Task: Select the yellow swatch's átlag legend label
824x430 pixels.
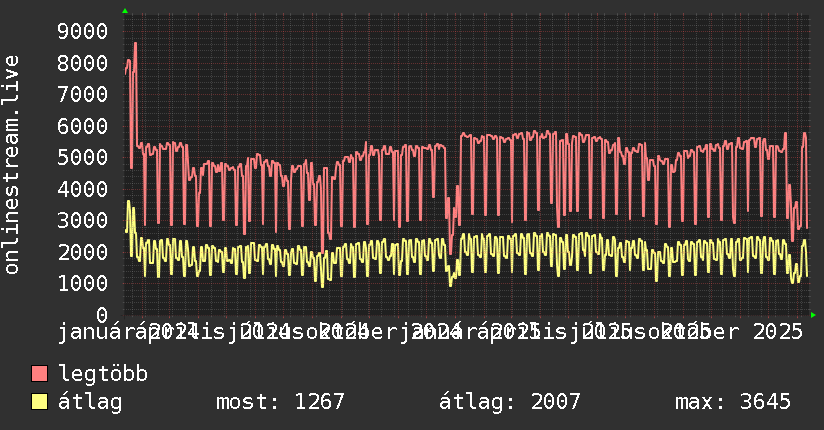Action: point(90,402)
